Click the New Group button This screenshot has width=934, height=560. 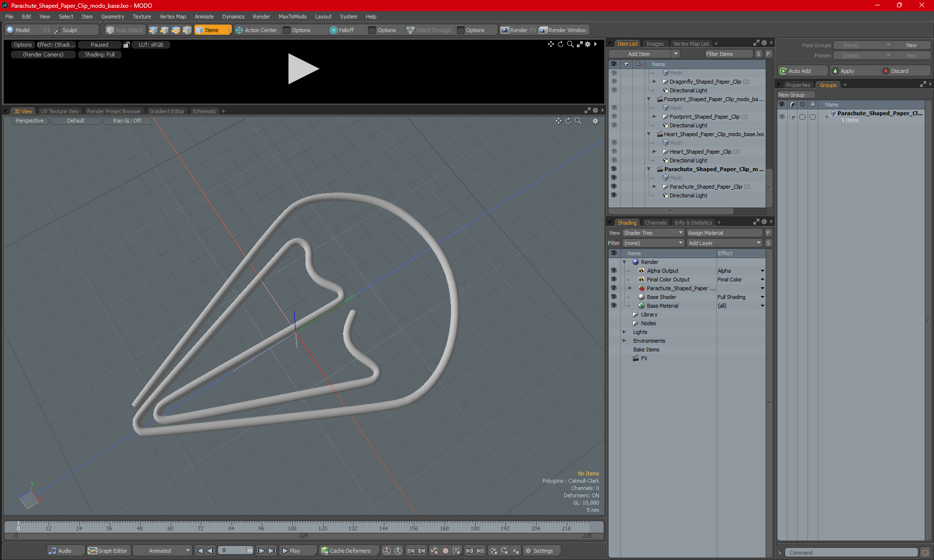[796, 95]
